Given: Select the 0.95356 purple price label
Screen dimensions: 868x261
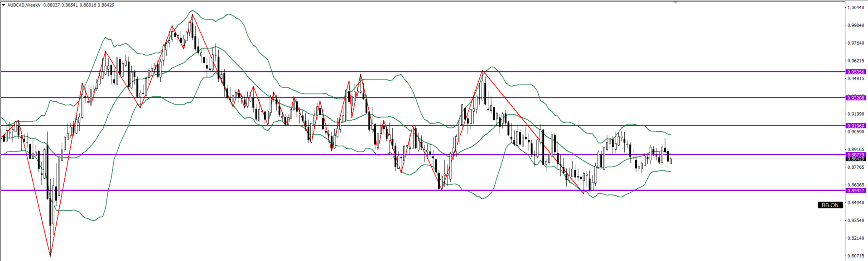Looking at the screenshot, I should click(x=856, y=72).
